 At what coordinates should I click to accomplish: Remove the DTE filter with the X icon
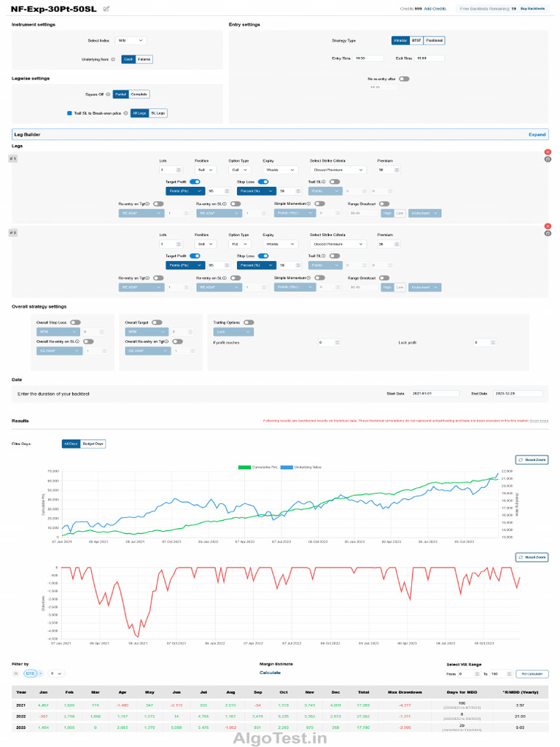16,673
